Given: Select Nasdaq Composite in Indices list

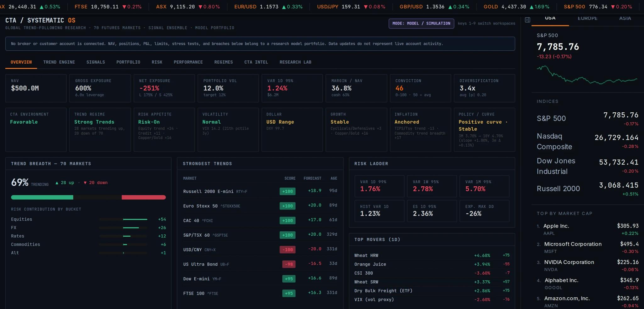Looking at the screenshot, I should pyautogui.click(x=587, y=141).
